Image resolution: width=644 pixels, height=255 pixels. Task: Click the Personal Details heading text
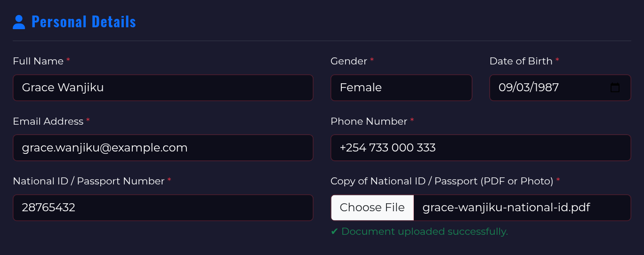[x=84, y=22]
